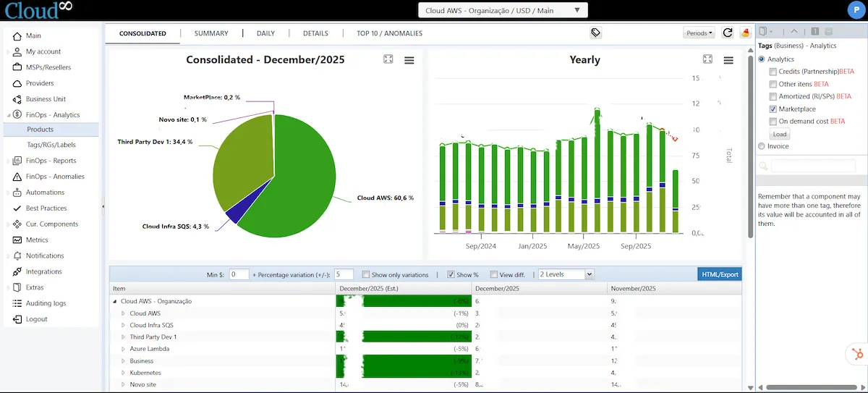Enable Amortized (RI/SPs) checkbox
Image resolution: width=868 pixels, height=393 pixels.
pos(773,96)
